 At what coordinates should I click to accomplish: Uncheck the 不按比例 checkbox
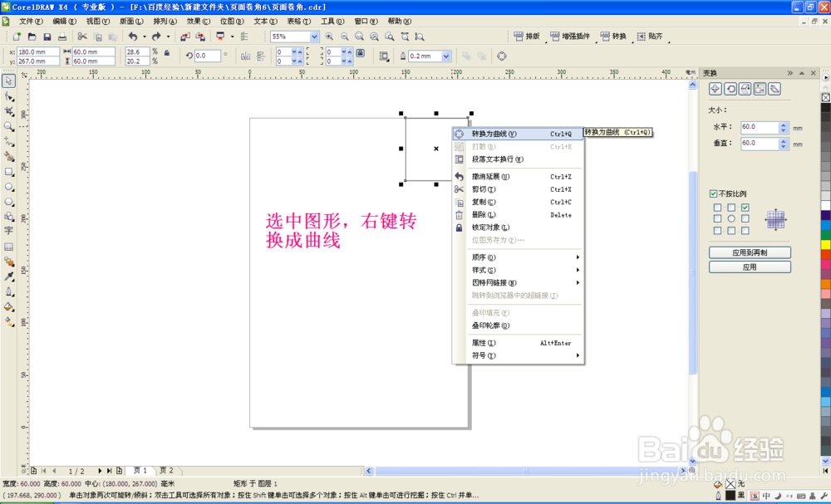pyautogui.click(x=712, y=193)
